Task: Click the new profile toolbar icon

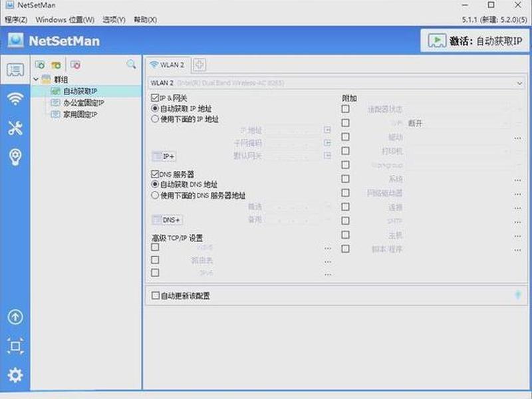Action: [x=40, y=65]
